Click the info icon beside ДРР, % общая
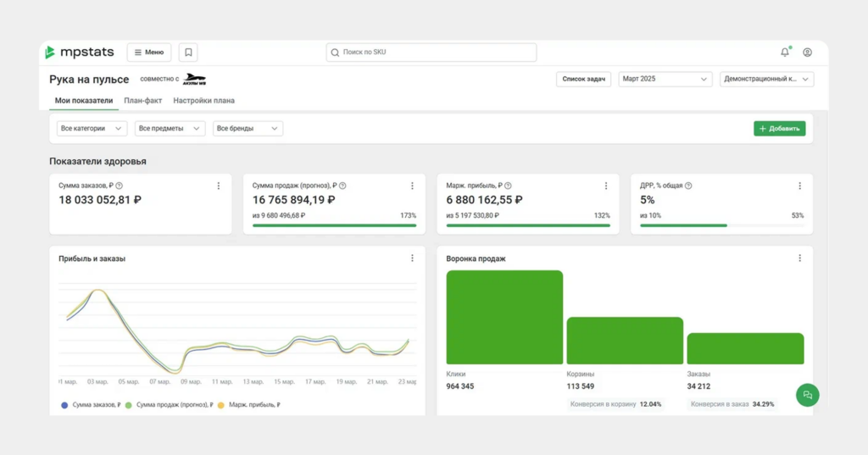The image size is (868, 455). (688, 186)
